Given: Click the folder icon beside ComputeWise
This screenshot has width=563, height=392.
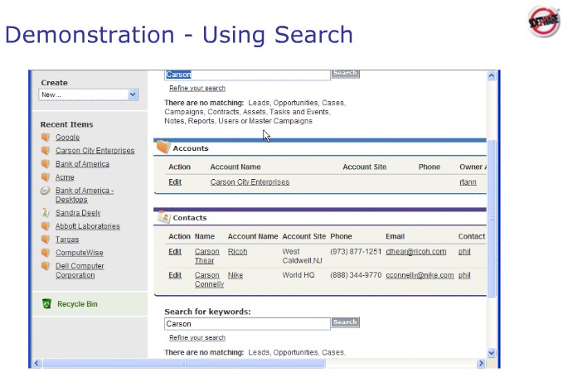Looking at the screenshot, I should pyautogui.click(x=46, y=253).
